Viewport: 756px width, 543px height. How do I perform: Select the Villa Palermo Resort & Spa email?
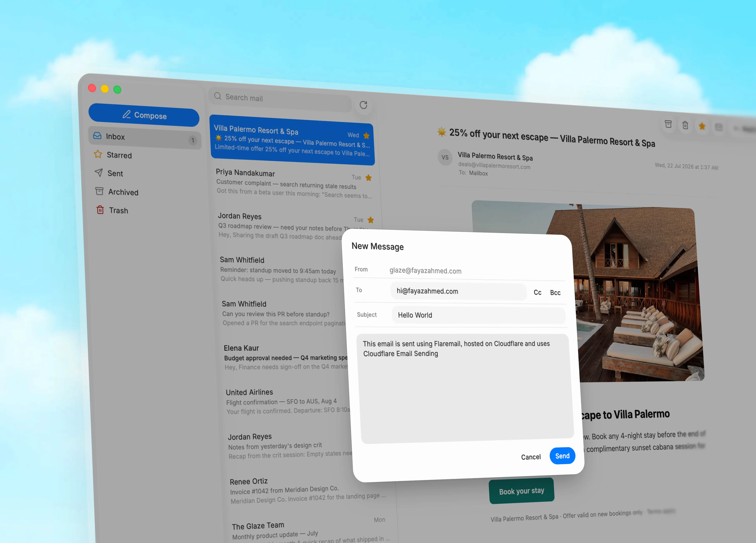pos(292,140)
